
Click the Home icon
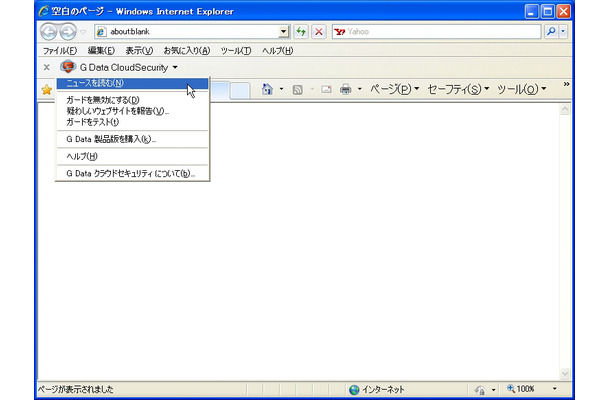[267, 89]
